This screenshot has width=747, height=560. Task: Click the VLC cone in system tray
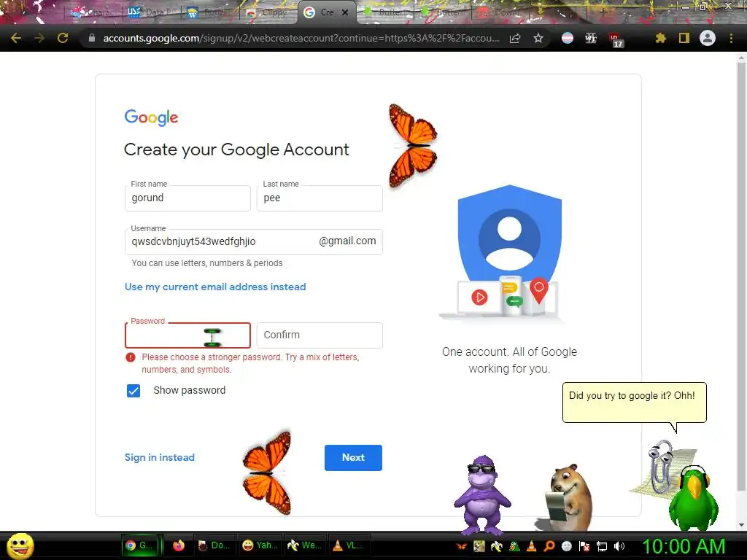click(x=532, y=546)
